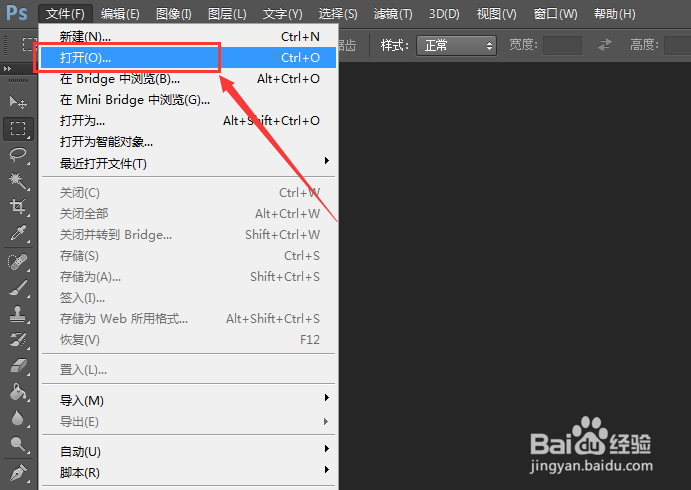Choose 存储为 Web 所用格式... entry
Image resolution: width=691 pixels, height=490 pixels.
(x=189, y=319)
